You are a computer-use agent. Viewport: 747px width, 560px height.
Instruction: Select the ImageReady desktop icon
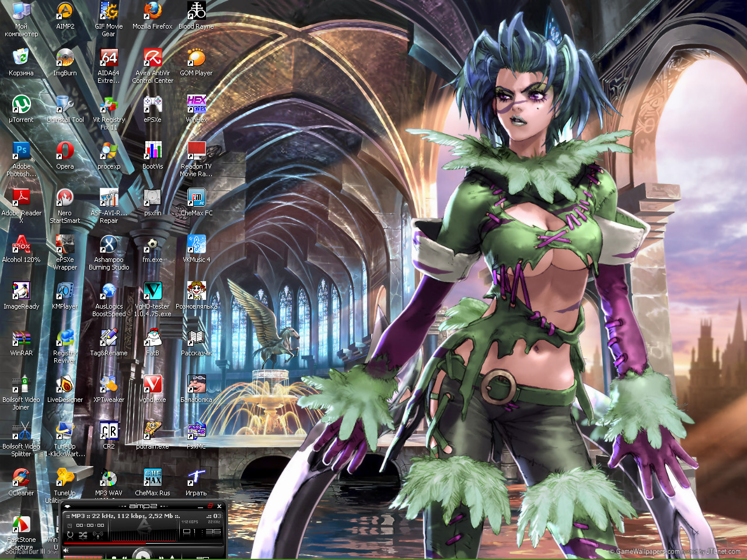21,291
